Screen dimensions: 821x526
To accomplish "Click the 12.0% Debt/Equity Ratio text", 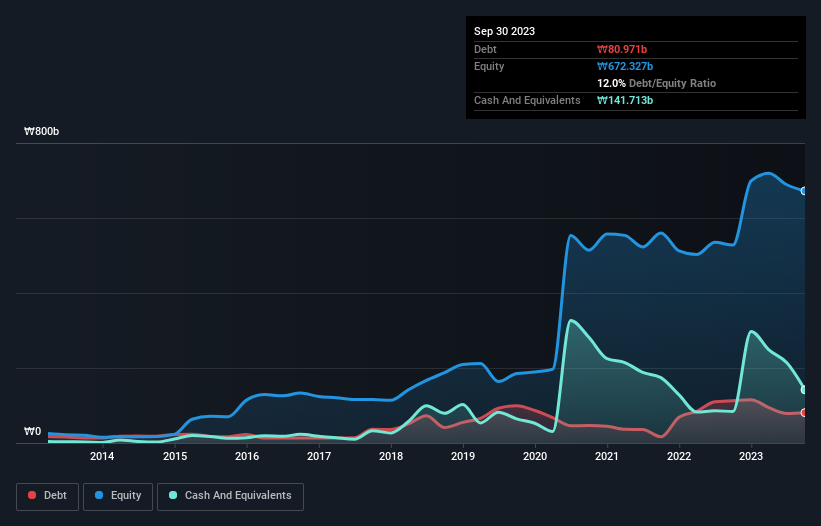I will (657, 83).
